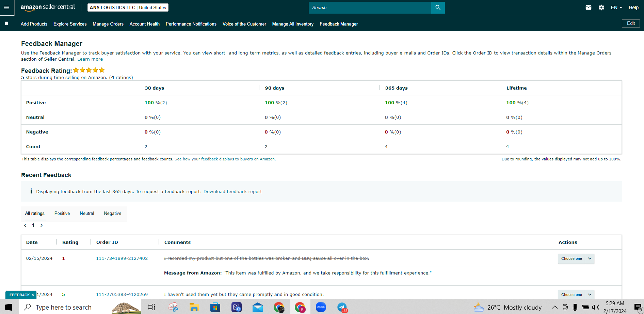Open Task View on the taskbar

pos(151,307)
